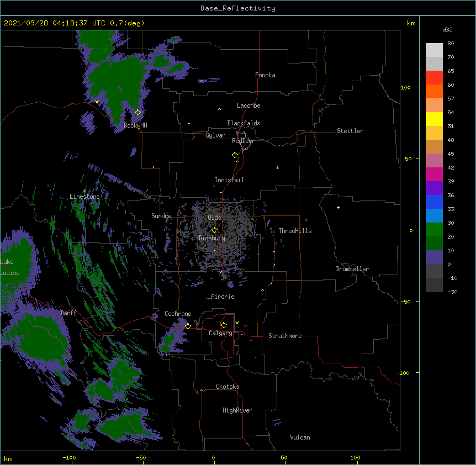Select the 42 dBZ magenta color swatch
This screenshot has width=476, height=465.
click(434, 174)
